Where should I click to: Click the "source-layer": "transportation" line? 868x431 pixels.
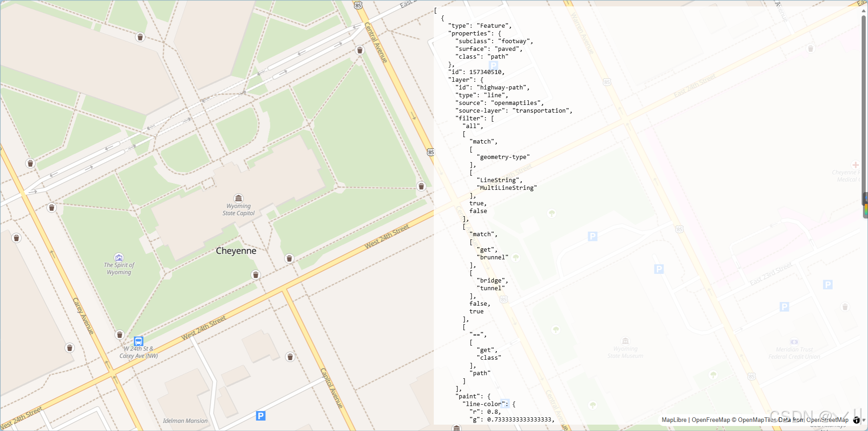[514, 111]
